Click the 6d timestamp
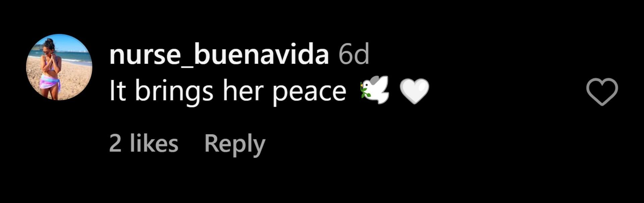 (x=354, y=54)
